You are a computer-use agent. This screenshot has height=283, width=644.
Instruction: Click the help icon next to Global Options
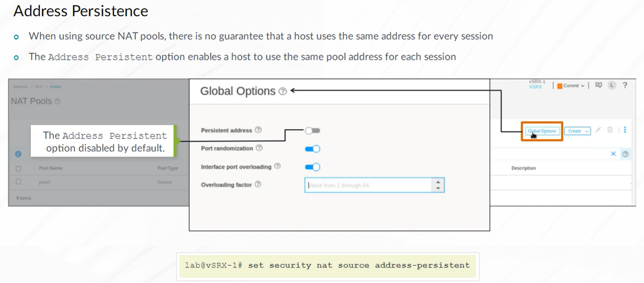tap(283, 91)
